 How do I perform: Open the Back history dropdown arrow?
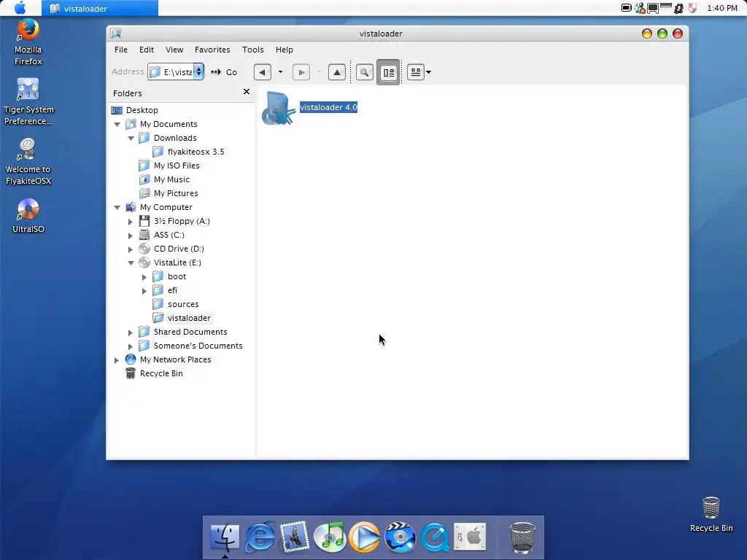[280, 72]
